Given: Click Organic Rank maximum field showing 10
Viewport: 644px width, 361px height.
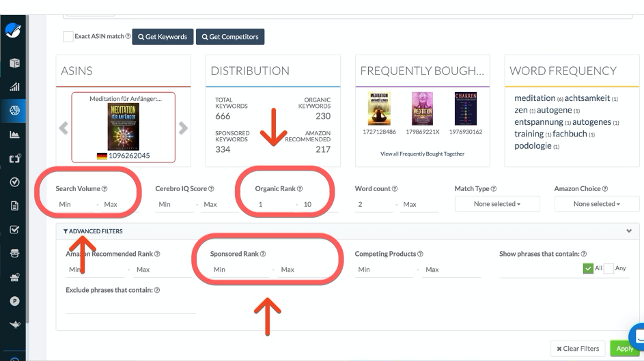Looking at the screenshot, I should point(320,204).
